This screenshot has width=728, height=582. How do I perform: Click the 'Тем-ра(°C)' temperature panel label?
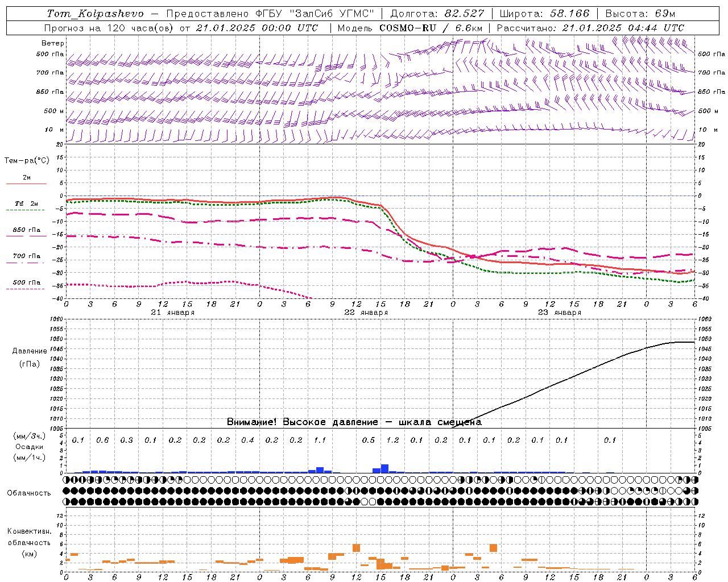(x=27, y=161)
